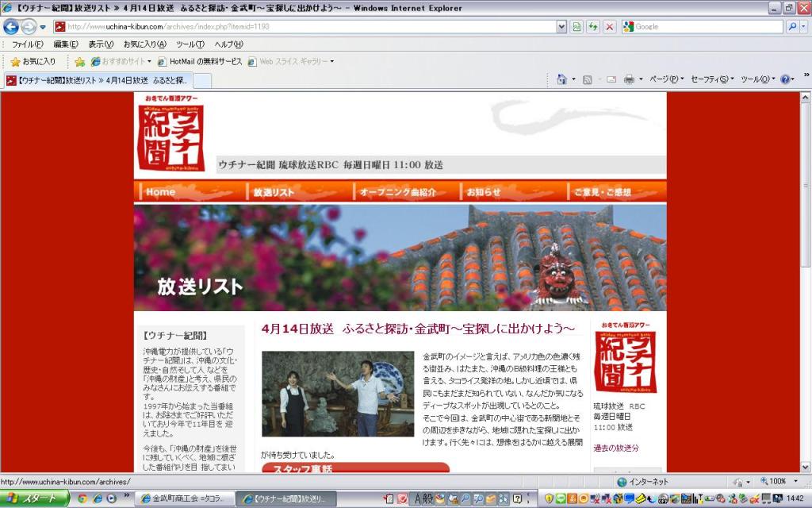Click the Print icon in command bar
This screenshot has height=508, width=812.
point(629,79)
